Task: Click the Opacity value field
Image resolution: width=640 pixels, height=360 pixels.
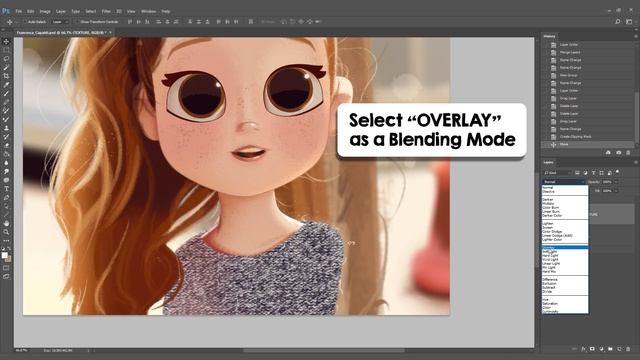Action: click(607, 182)
